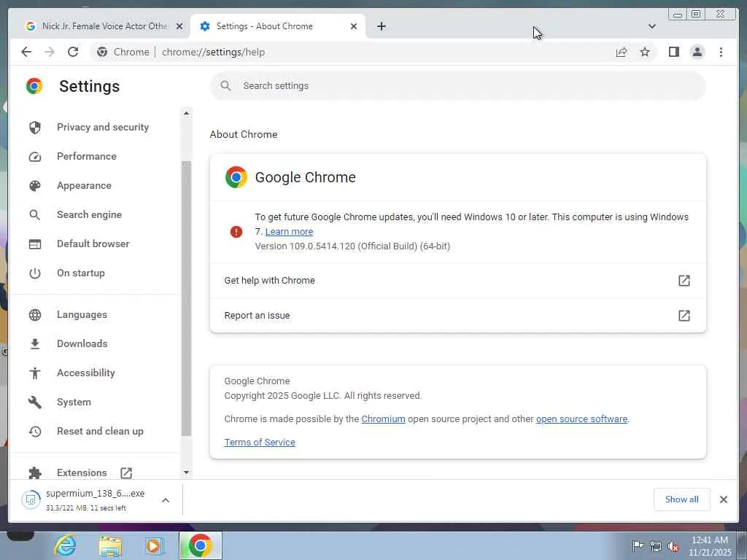
Task: Expand the supermium download options chevron
Action: (x=166, y=500)
